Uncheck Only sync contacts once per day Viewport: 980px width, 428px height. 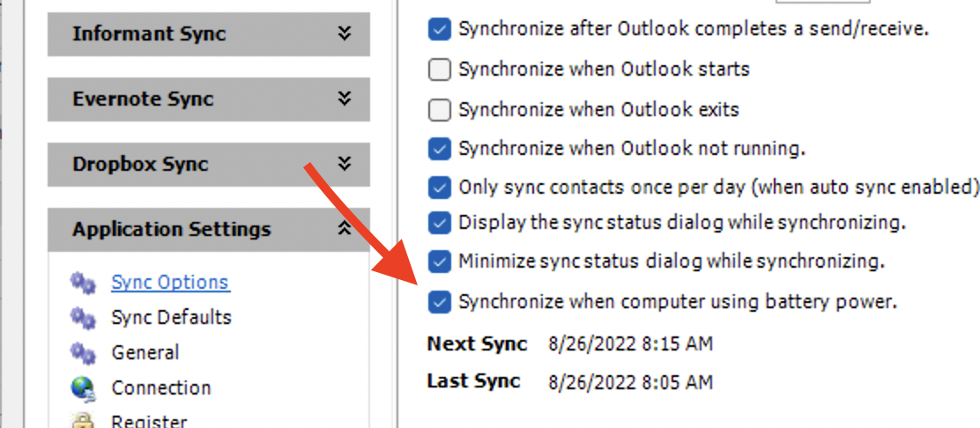tap(440, 188)
